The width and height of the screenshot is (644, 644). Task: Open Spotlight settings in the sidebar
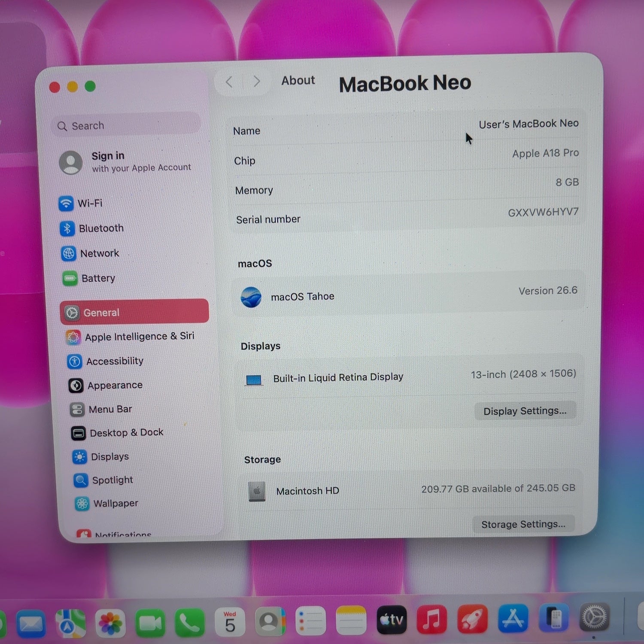103,480
